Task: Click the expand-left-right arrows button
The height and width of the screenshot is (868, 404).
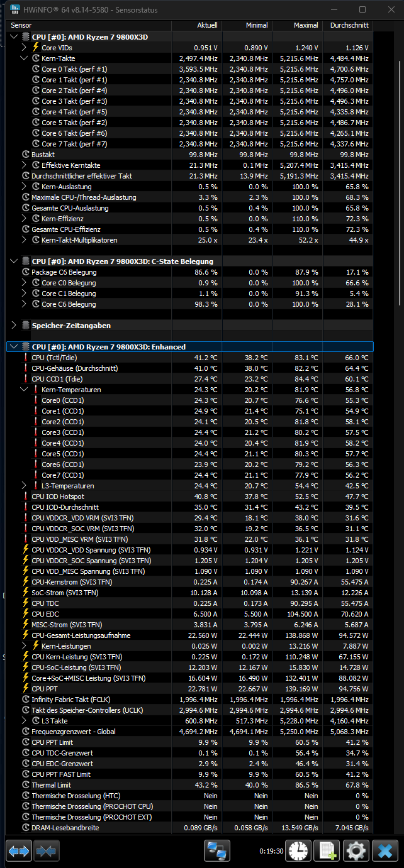Action: coord(20,851)
